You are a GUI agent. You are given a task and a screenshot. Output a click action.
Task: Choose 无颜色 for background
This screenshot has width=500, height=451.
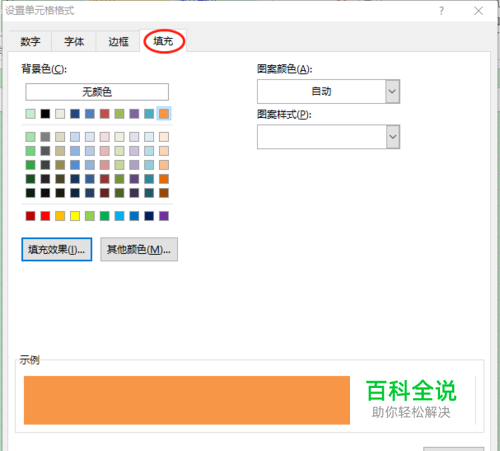[97, 92]
